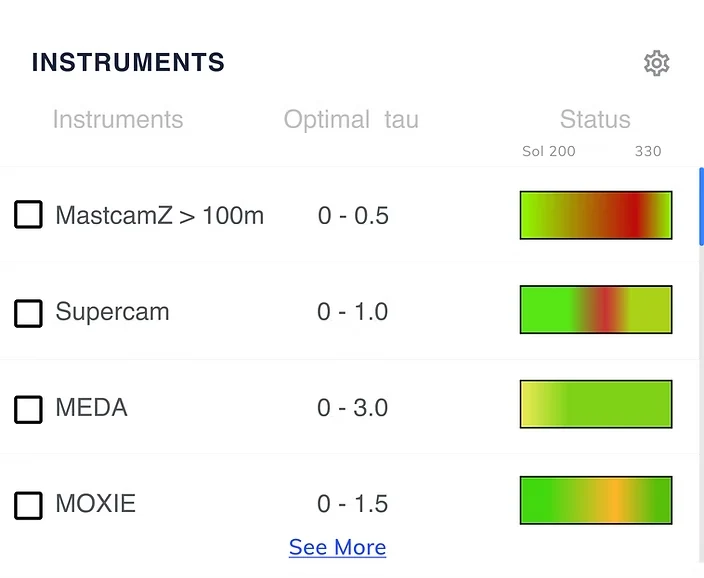This screenshot has width=704, height=578.
Task: Check the MastcamZ > 100m checkbox
Action: pos(28,214)
